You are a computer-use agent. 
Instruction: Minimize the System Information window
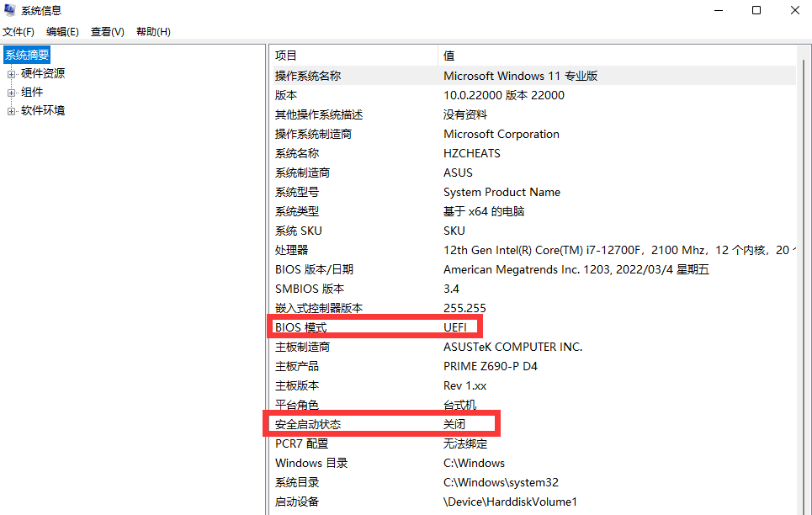pos(718,10)
